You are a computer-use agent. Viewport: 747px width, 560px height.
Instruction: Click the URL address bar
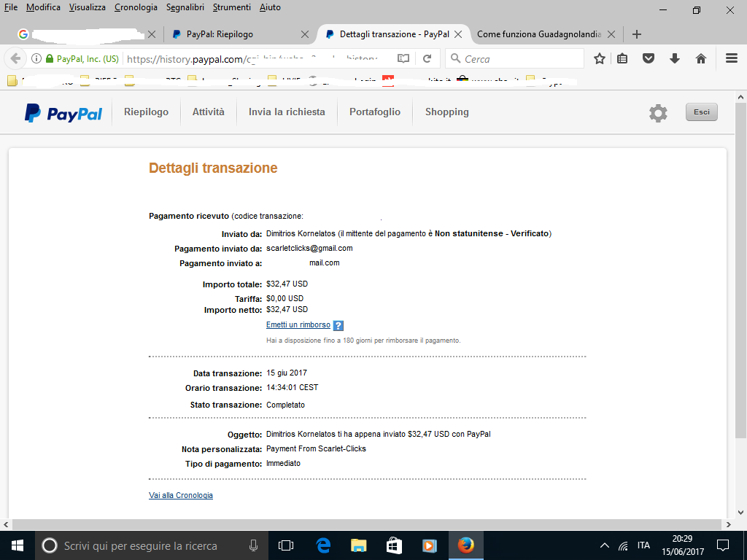point(258,58)
